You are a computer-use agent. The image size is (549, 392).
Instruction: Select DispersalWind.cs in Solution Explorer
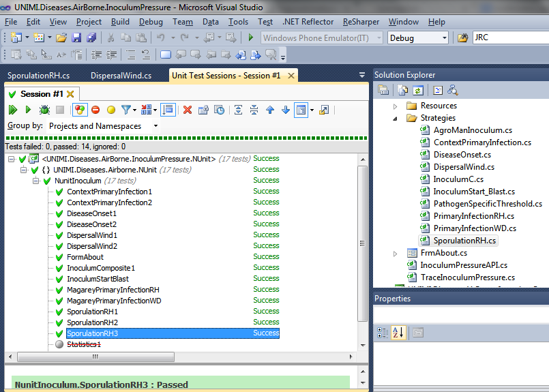pyautogui.click(x=464, y=167)
